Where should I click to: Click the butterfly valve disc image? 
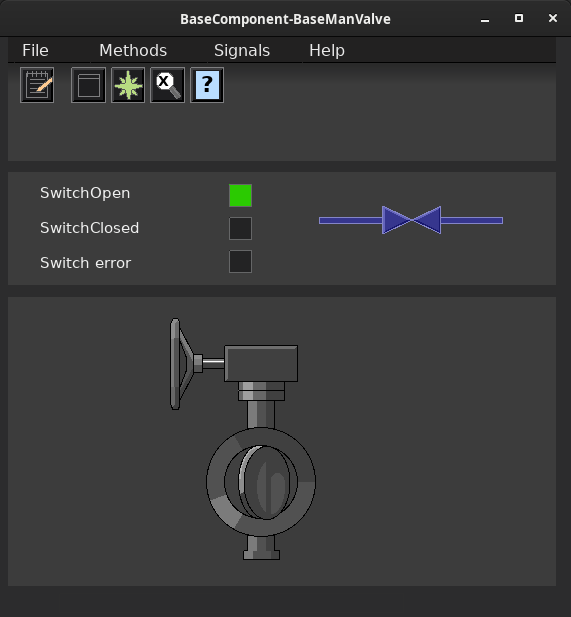coord(261,482)
